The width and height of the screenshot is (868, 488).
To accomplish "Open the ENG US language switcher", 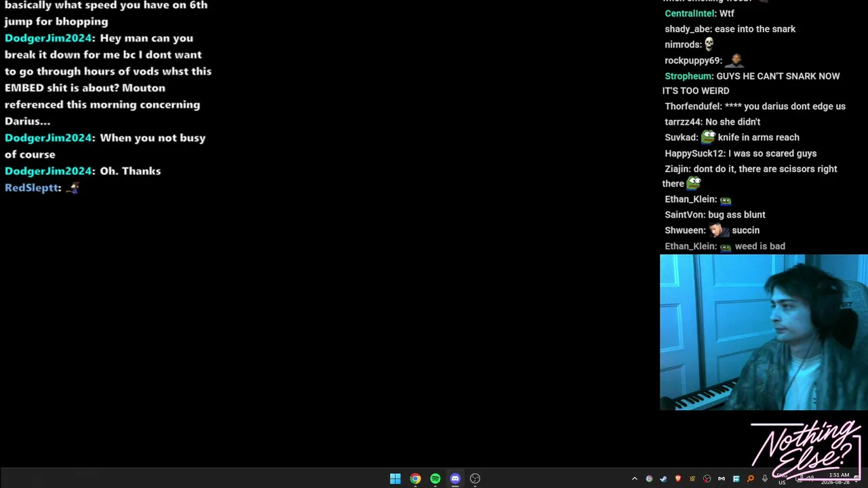I will tap(782, 479).
